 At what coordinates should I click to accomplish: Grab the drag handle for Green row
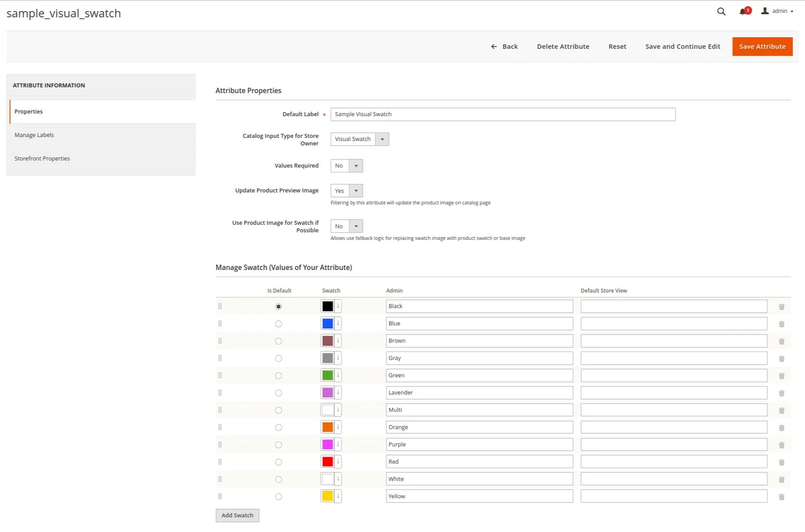(x=220, y=375)
